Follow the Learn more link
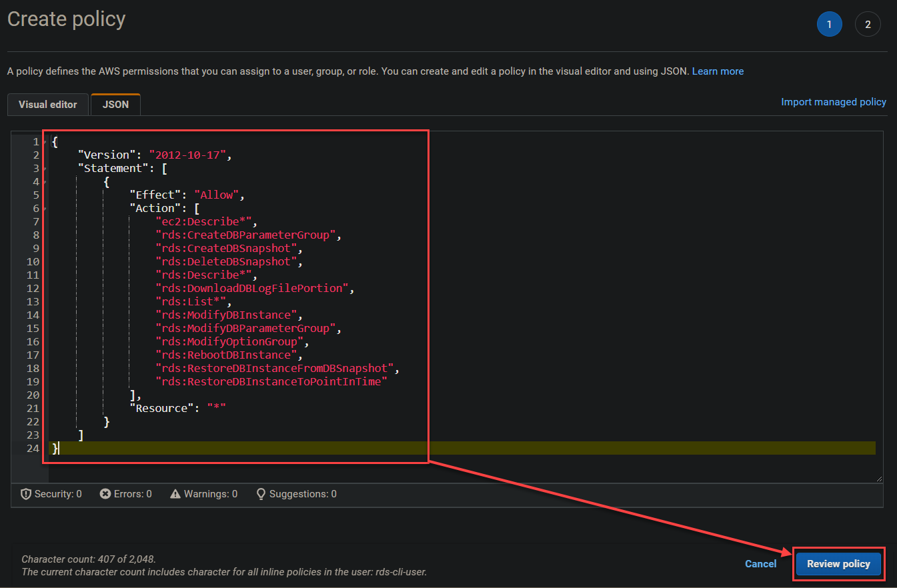897x588 pixels. [718, 71]
